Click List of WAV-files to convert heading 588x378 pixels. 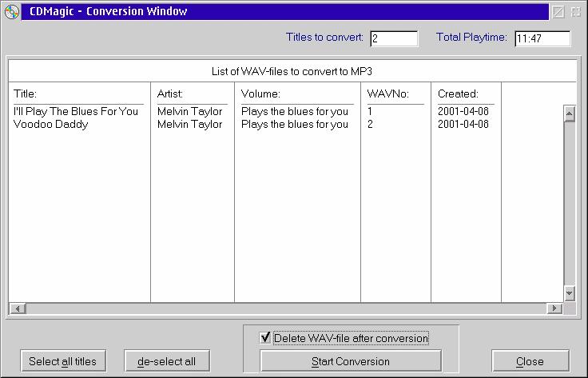292,71
